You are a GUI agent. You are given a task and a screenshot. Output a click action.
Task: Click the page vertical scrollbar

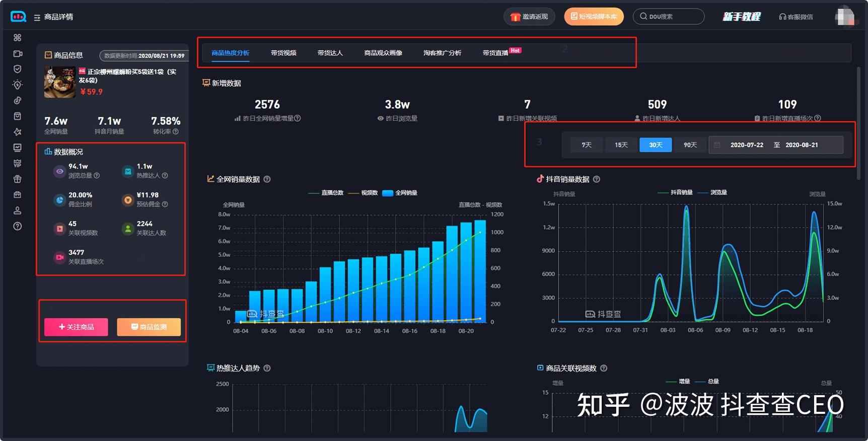click(858, 123)
